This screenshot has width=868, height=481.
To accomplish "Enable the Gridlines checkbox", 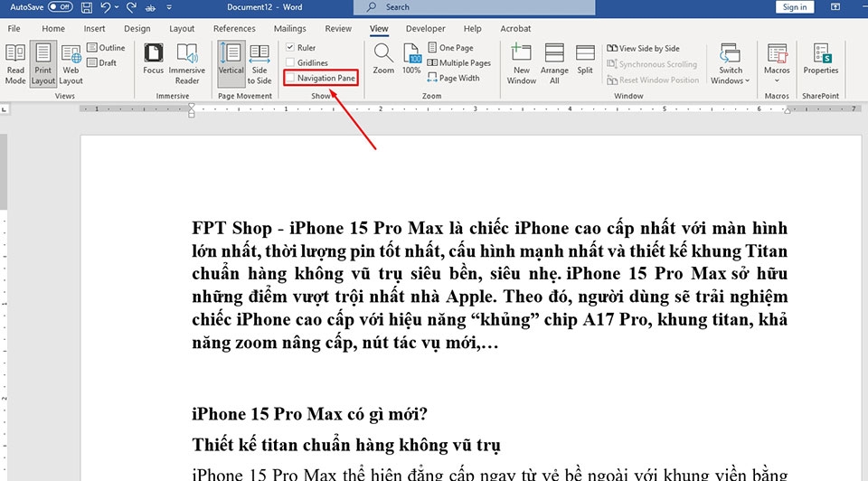I will 290,62.
